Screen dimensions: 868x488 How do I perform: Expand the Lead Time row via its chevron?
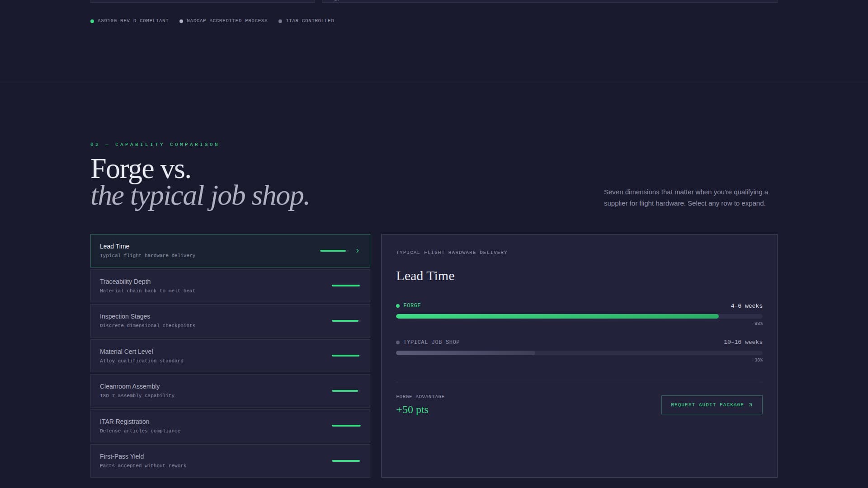[357, 251]
